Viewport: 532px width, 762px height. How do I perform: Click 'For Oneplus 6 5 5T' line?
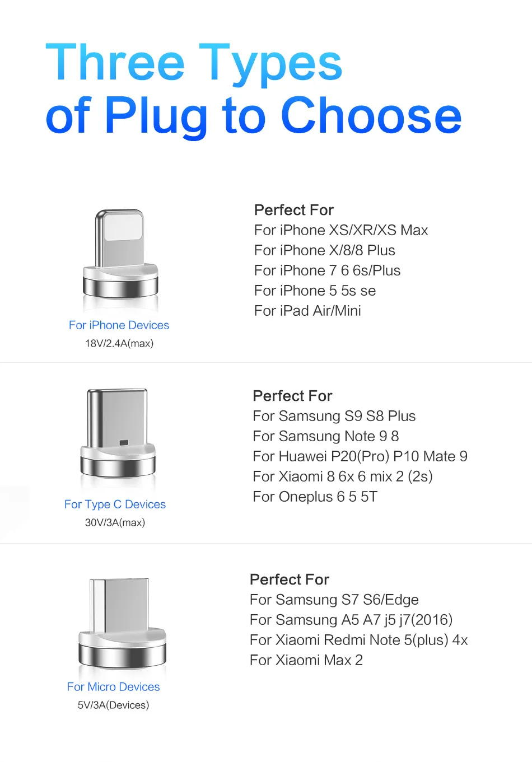coord(315,497)
